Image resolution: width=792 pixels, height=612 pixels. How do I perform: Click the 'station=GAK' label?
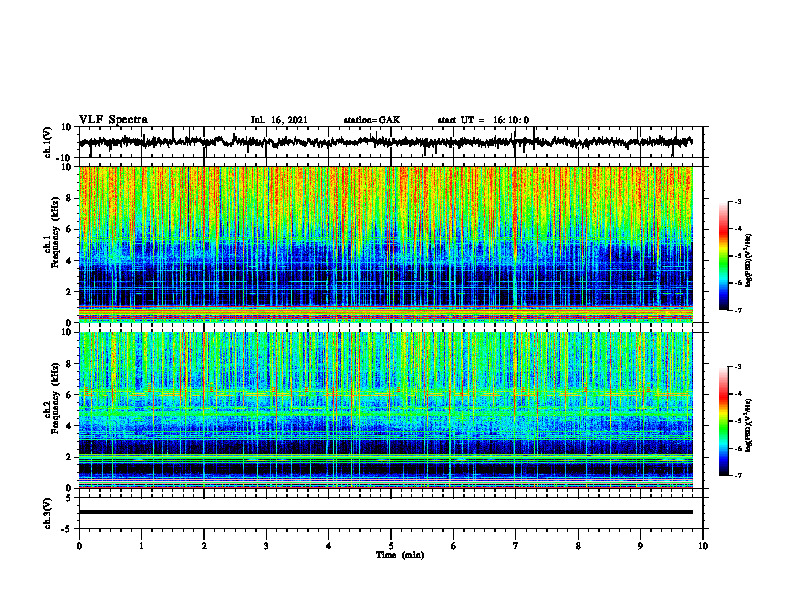(372, 120)
